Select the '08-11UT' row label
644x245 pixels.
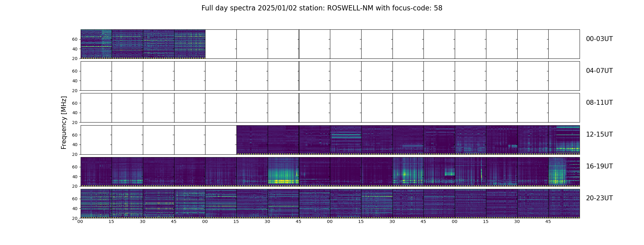point(599,103)
